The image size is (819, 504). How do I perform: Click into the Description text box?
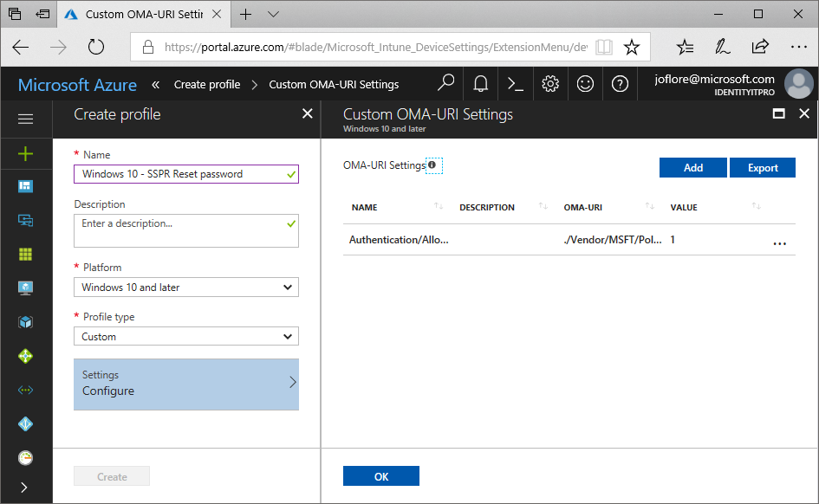[186, 230]
